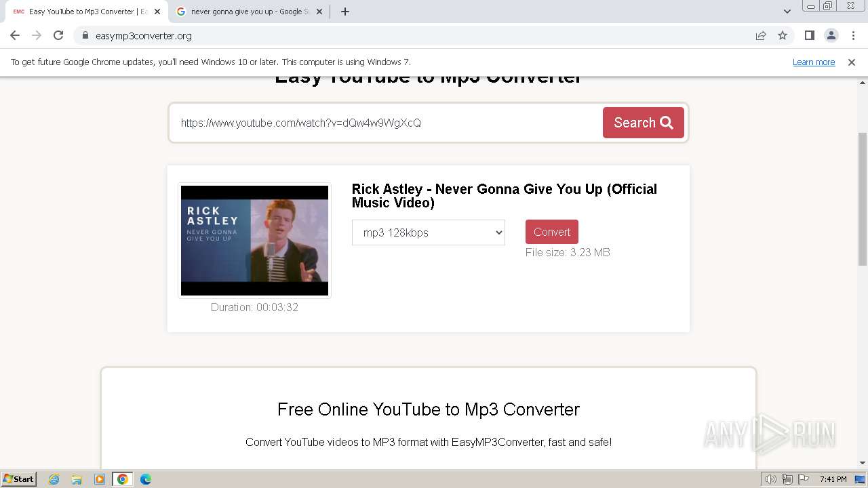Click the File size: 3.23 MB text
This screenshot has width=868, height=488.
(x=568, y=252)
